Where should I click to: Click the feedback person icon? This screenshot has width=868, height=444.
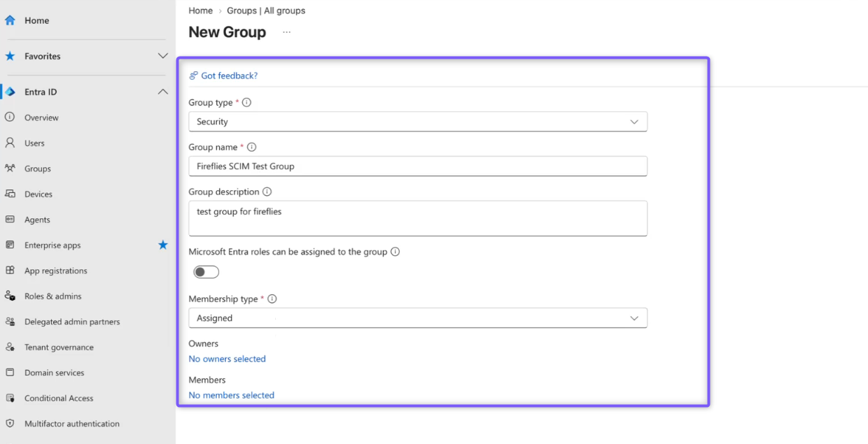[x=193, y=76]
